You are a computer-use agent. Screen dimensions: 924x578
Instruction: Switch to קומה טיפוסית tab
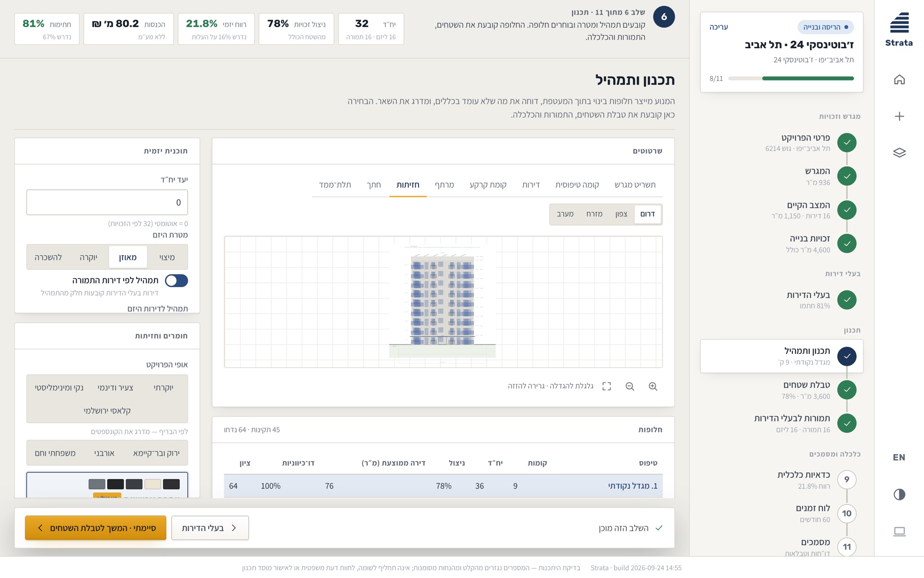(x=577, y=184)
